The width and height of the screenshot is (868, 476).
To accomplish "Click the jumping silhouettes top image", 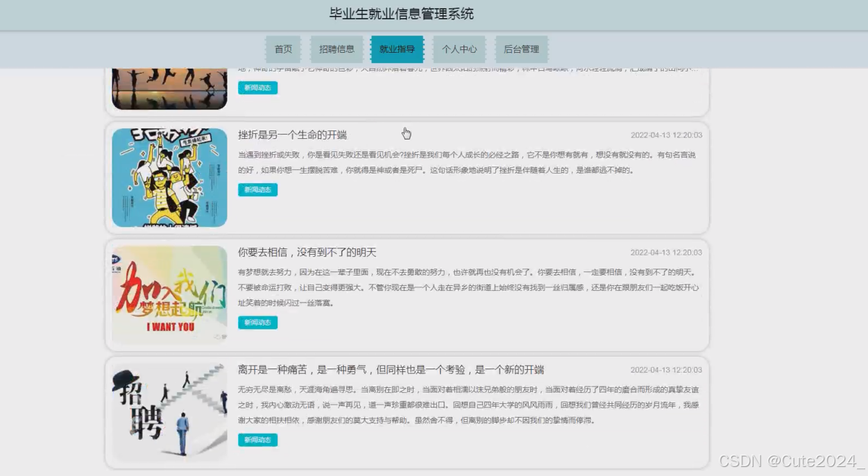I will 169,83.
